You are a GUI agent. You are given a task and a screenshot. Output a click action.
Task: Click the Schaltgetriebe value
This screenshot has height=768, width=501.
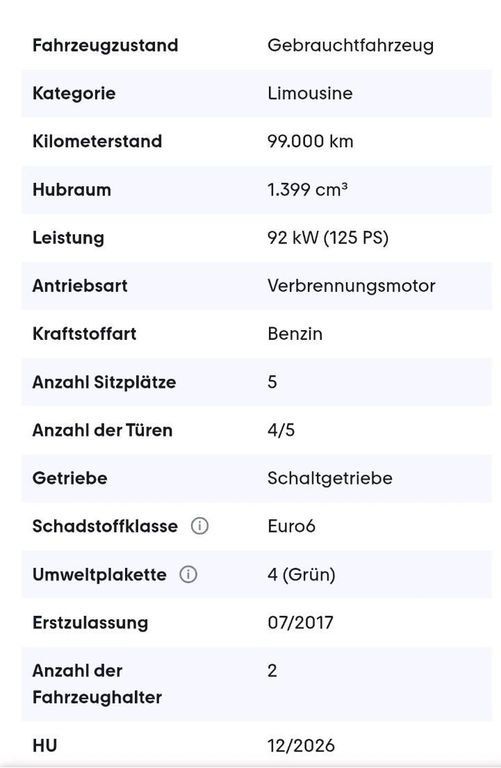click(330, 478)
